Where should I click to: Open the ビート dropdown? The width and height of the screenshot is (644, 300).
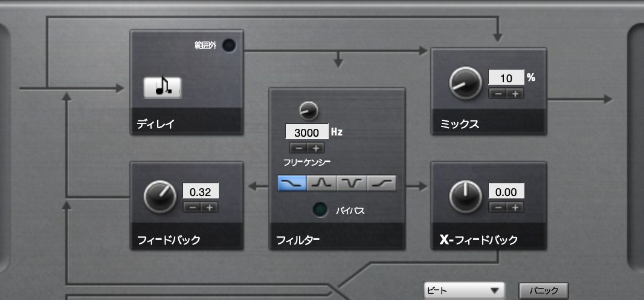pyautogui.click(x=465, y=291)
